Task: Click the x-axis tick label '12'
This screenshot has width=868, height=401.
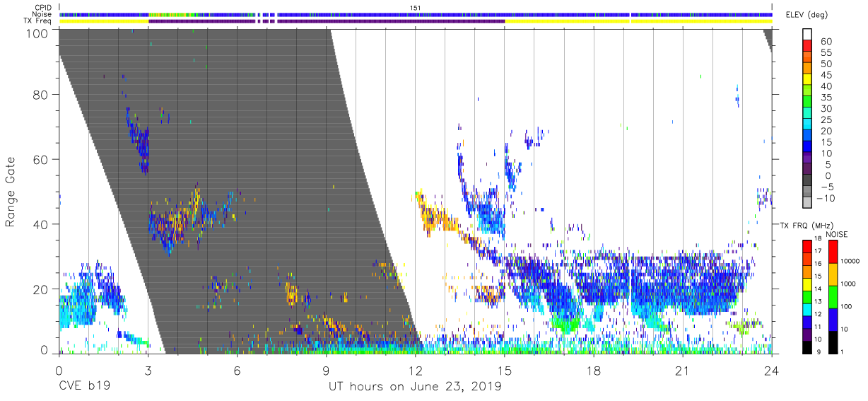Action: point(416,370)
